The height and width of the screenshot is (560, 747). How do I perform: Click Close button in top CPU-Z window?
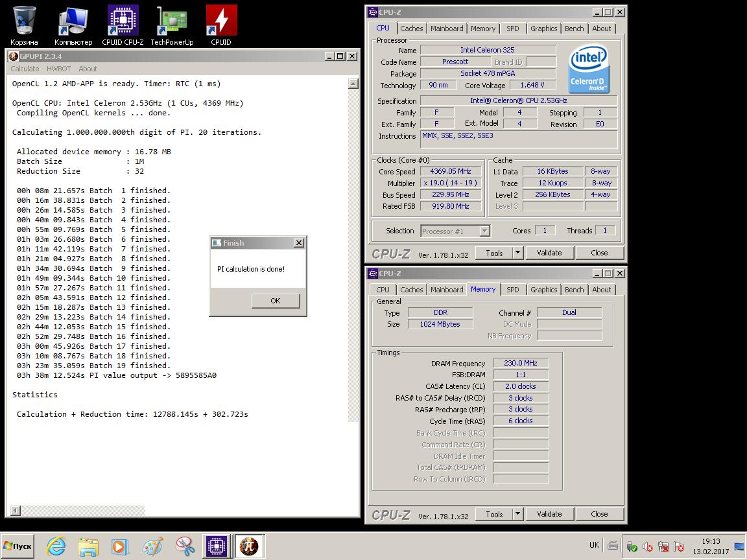click(x=599, y=253)
